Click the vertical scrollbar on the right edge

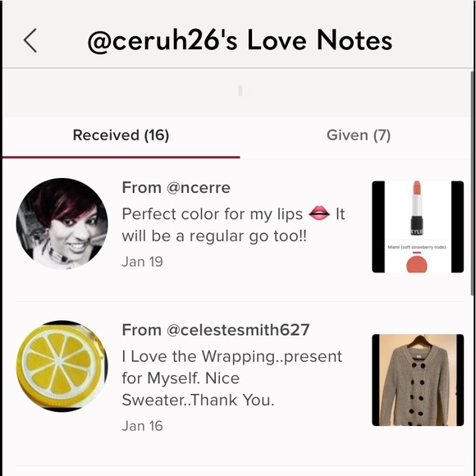pyautogui.click(x=473, y=183)
